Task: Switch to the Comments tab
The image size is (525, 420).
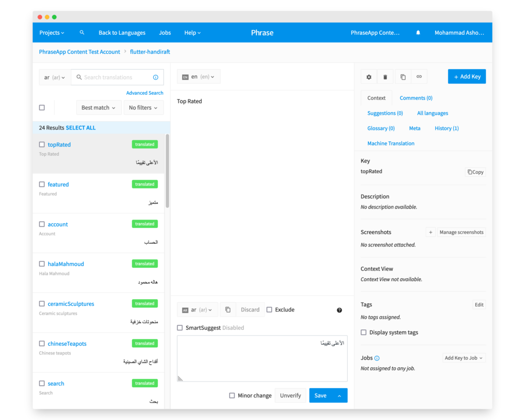Action: click(416, 97)
